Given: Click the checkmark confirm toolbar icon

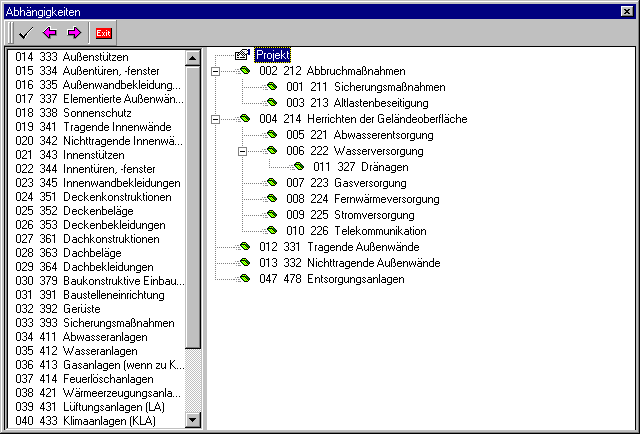Looking at the screenshot, I should pyautogui.click(x=26, y=33).
